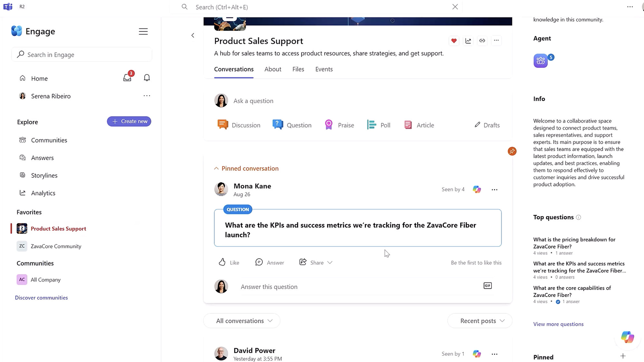This screenshot has width=644, height=362.
Task: Open the Engage inbox icon
Action: (127, 78)
